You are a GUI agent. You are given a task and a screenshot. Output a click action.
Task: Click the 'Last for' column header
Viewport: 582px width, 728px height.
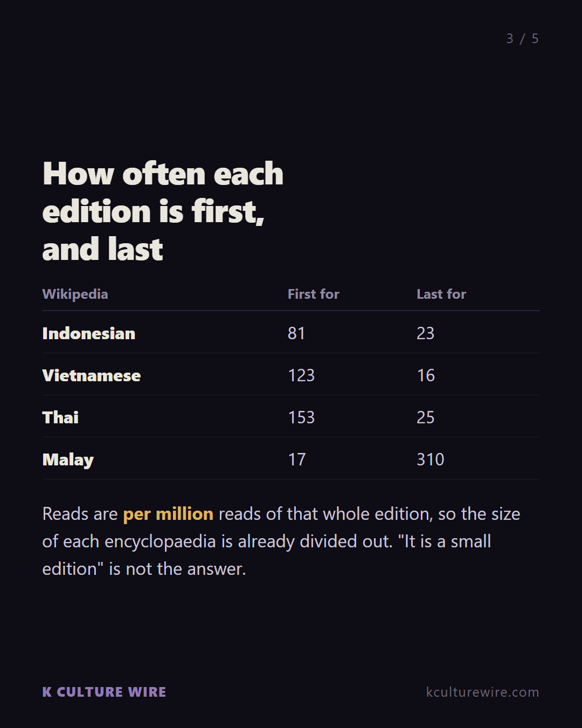pyautogui.click(x=441, y=294)
